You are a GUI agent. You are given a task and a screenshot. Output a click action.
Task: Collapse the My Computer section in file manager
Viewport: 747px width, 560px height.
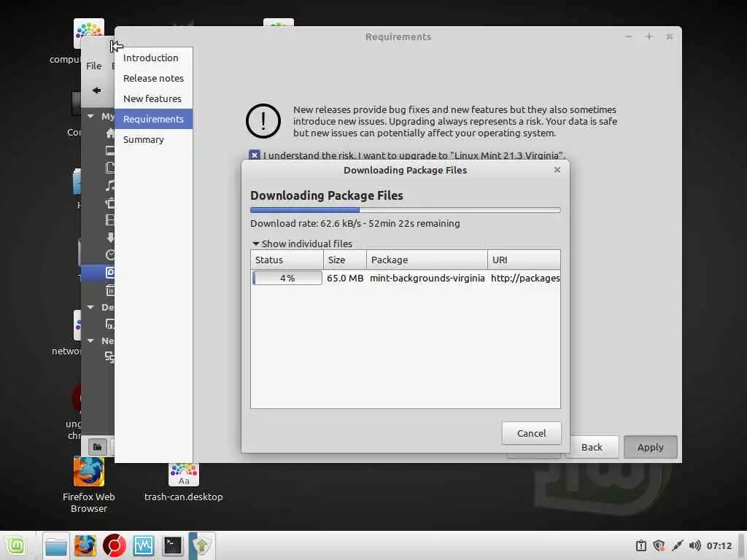90,116
